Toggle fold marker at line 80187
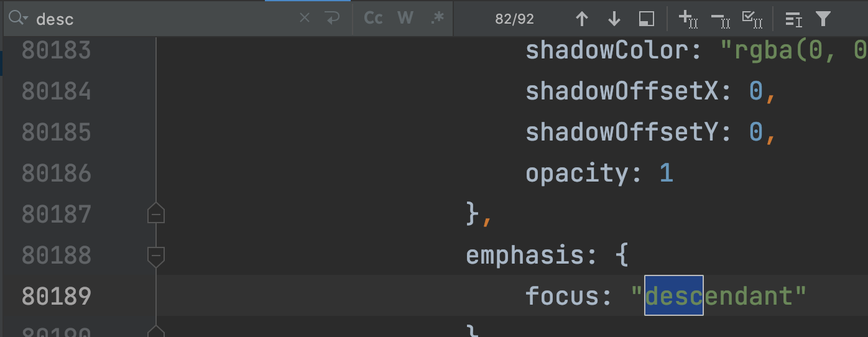The width and height of the screenshot is (868, 337). [x=155, y=214]
